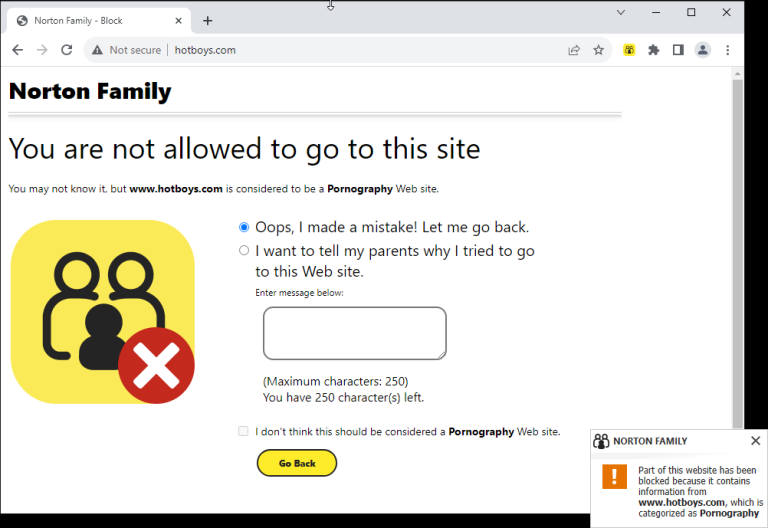Select 'I want to tell my parents' option

(244, 250)
